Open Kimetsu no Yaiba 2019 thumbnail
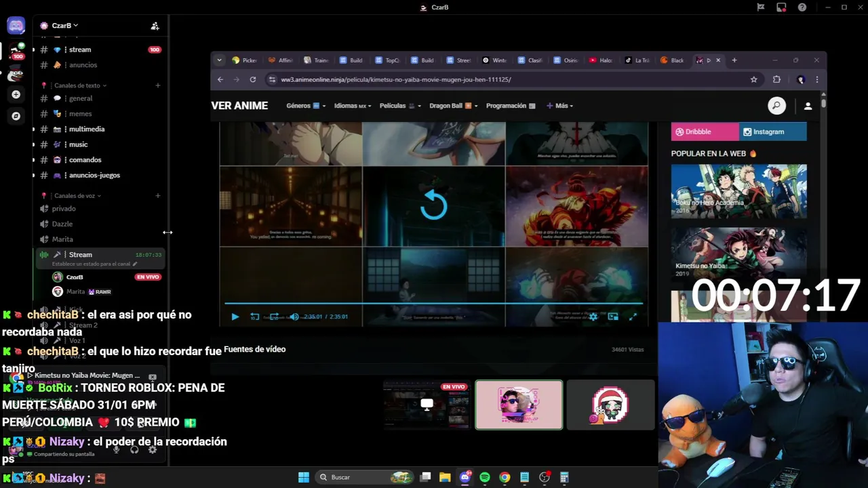Image resolution: width=868 pixels, height=488 pixels. (x=739, y=253)
